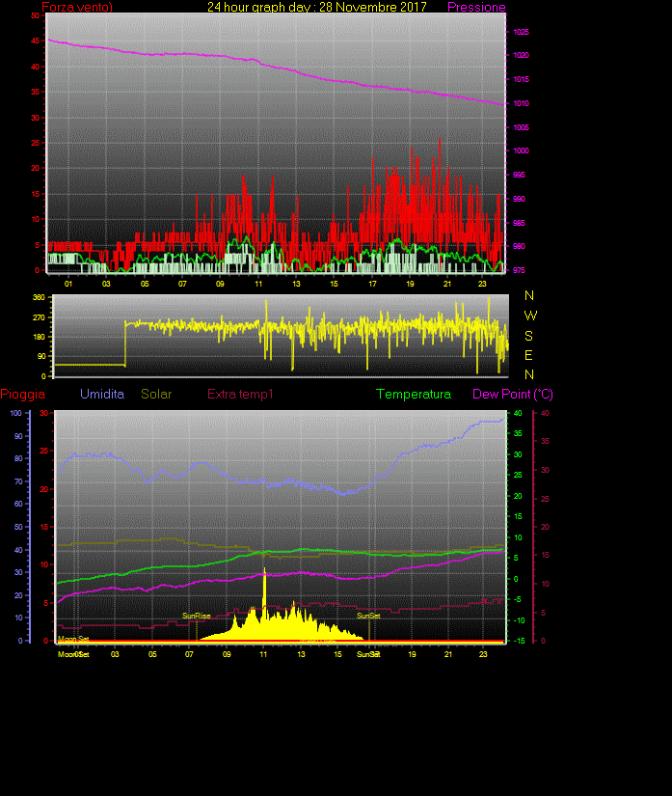
Task: Click the SunSet marker above the solar curve
Action: click(368, 616)
